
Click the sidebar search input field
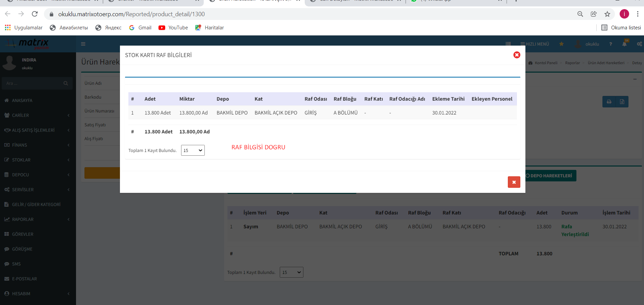(x=34, y=83)
